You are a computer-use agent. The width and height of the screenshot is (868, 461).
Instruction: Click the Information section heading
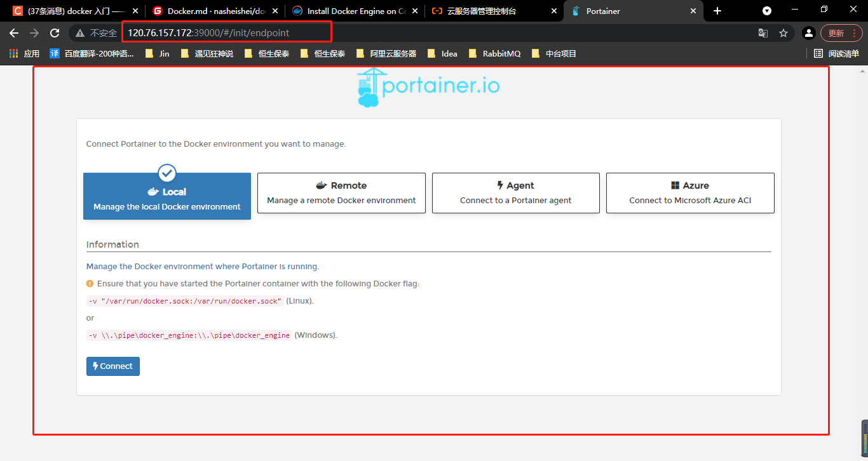[x=112, y=244]
